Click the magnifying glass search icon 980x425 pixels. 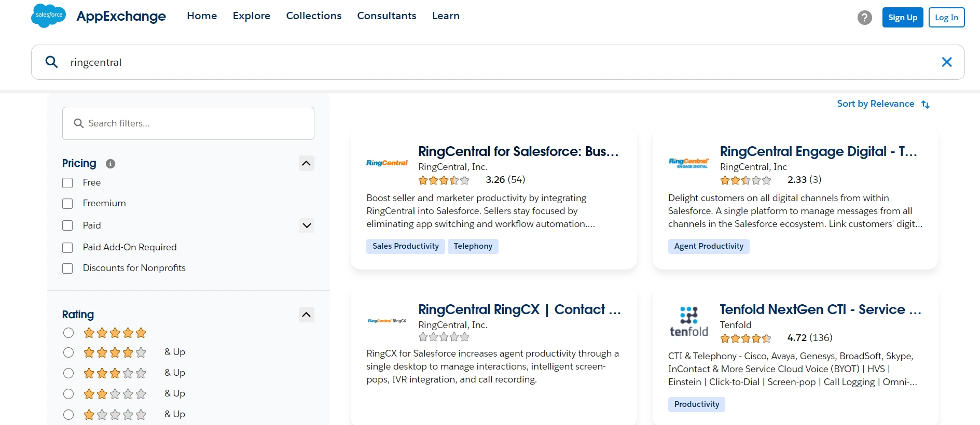51,61
